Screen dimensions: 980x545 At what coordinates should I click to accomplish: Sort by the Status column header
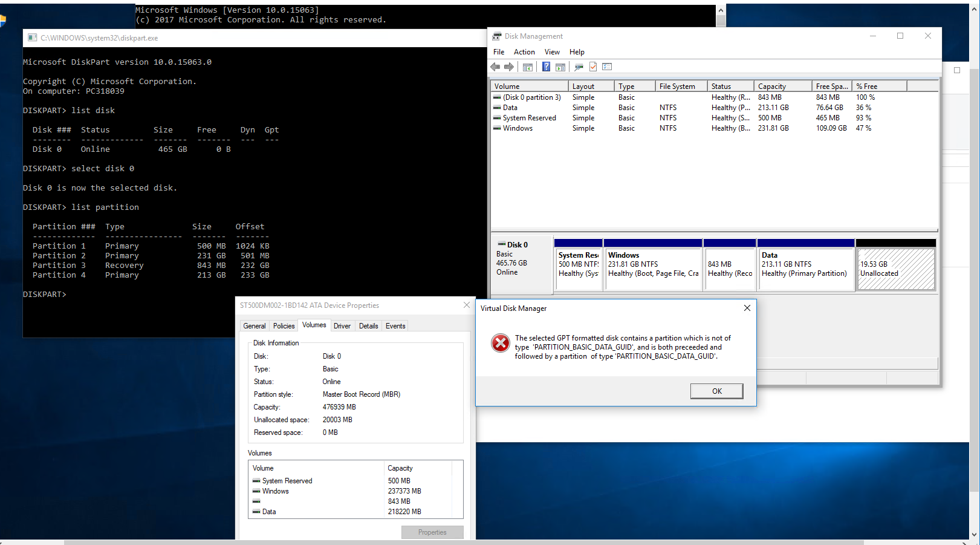pyautogui.click(x=731, y=86)
